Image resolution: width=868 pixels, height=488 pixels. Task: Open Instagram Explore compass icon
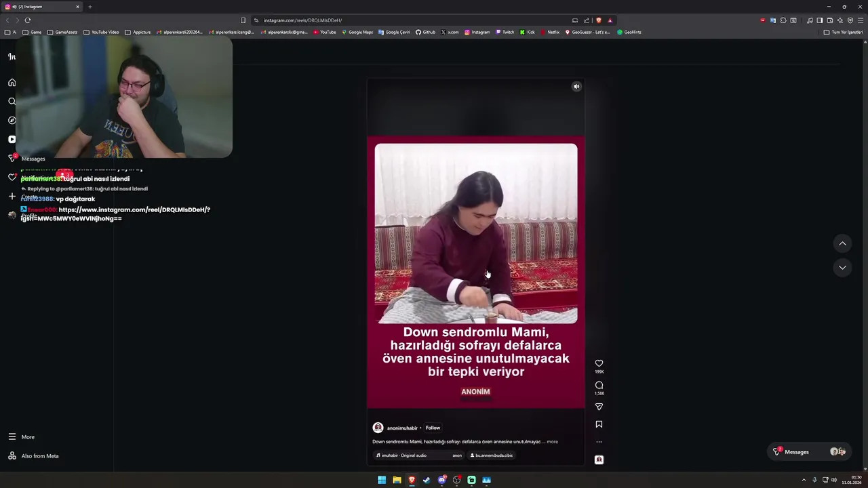click(x=12, y=121)
